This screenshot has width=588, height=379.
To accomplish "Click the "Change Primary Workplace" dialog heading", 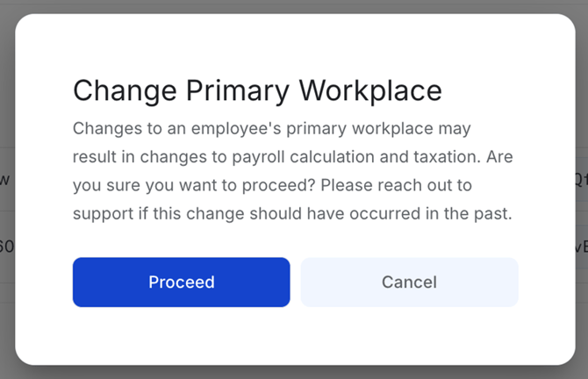I will 257,91.
